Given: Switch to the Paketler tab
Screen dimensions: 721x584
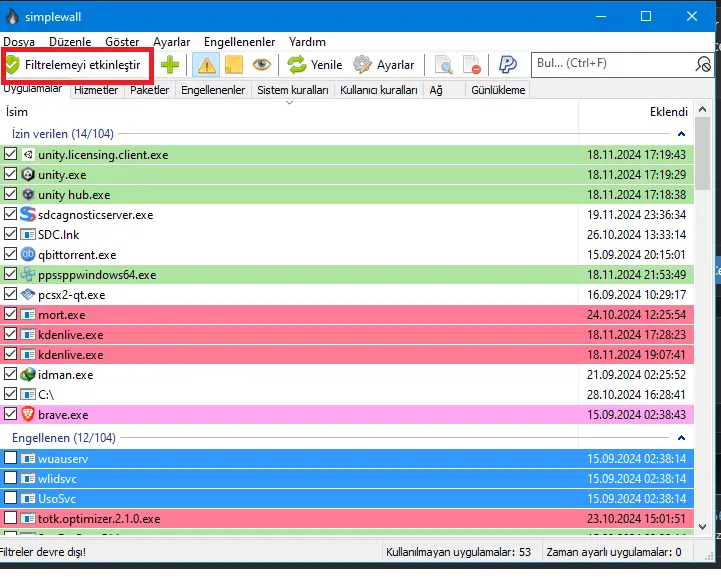Looking at the screenshot, I should pyautogui.click(x=149, y=90).
